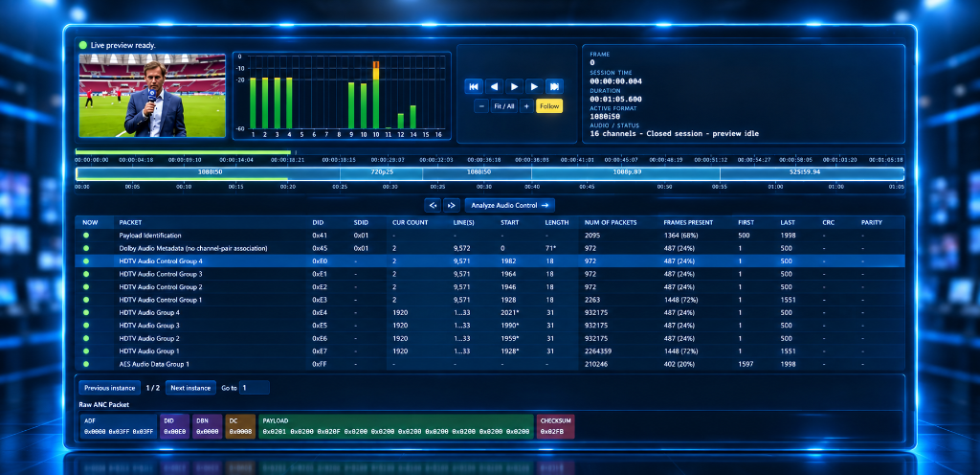This screenshot has width=980, height=475.
Task: Zoom out timeline with the minus button
Action: click(x=481, y=106)
